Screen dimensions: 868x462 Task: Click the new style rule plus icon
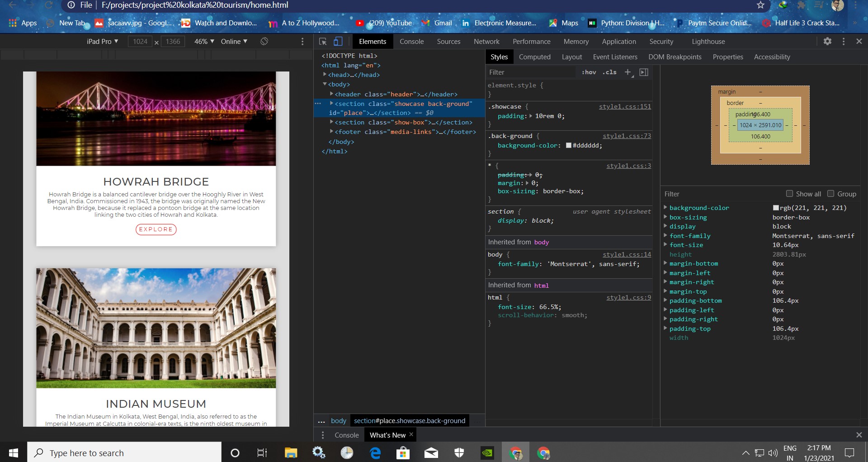click(627, 72)
